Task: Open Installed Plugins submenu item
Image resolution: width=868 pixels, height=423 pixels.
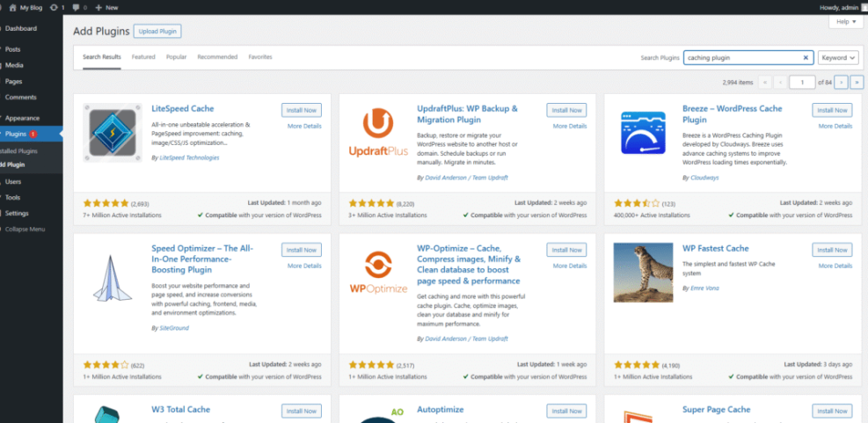Action: point(18,151)
